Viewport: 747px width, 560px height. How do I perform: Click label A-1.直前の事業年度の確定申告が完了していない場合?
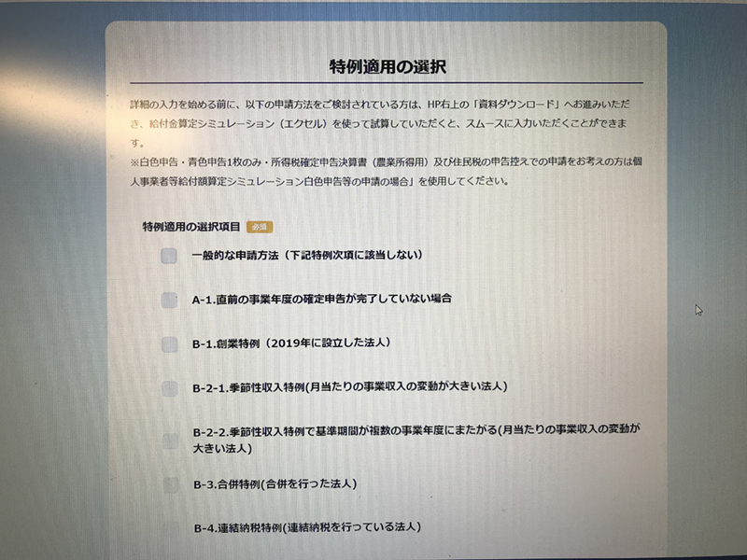point(321,299)
